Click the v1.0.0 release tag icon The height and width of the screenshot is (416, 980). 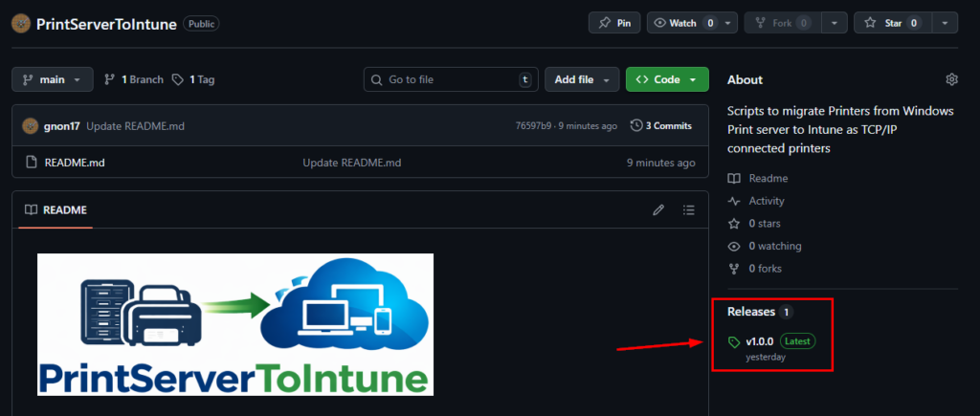[734, 341]
